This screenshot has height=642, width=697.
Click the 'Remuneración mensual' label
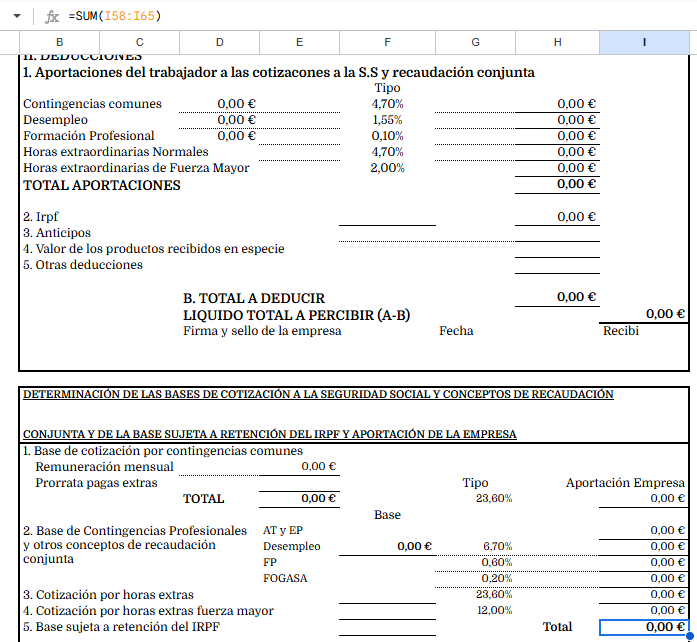104,467
